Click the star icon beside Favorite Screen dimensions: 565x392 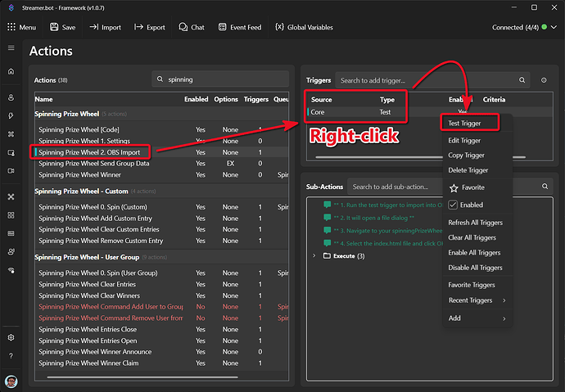pyautogui.click(x=454, y=187)
